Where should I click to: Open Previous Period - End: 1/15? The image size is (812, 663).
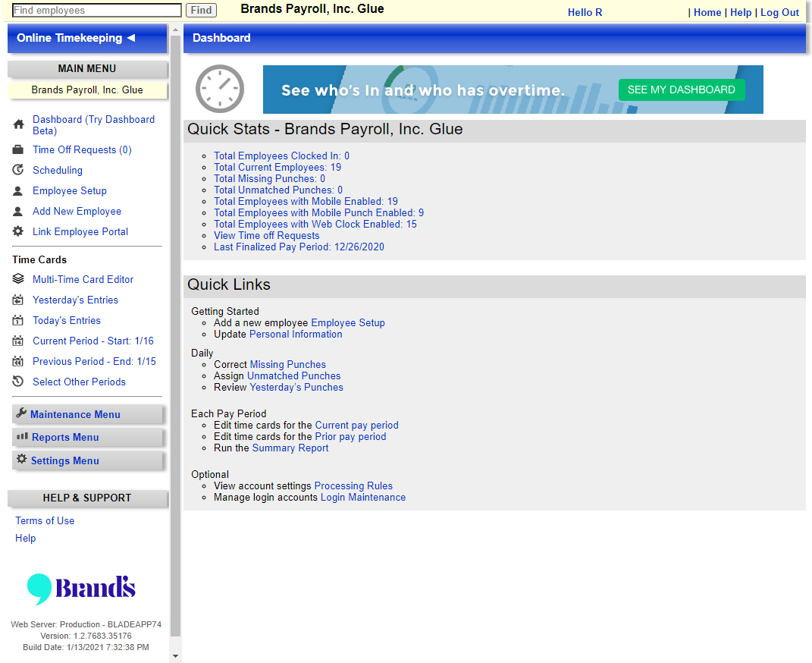(x=94, y=362)
